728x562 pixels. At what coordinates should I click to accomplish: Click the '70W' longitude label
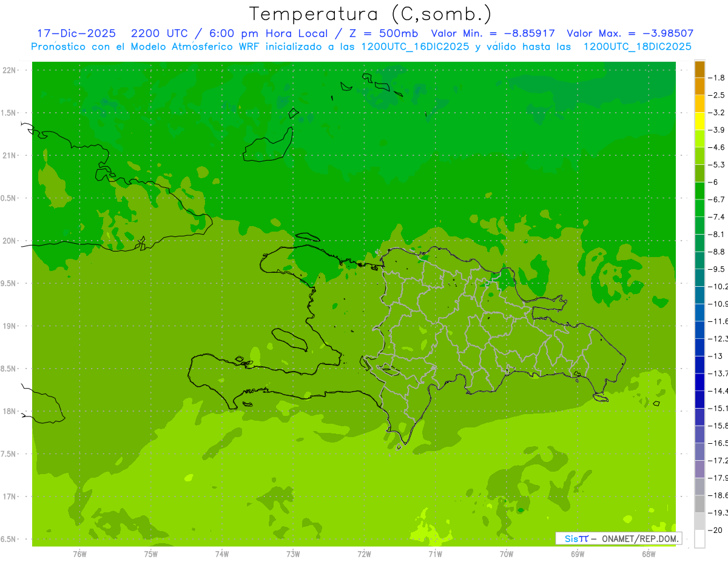(x=507, y=554)
